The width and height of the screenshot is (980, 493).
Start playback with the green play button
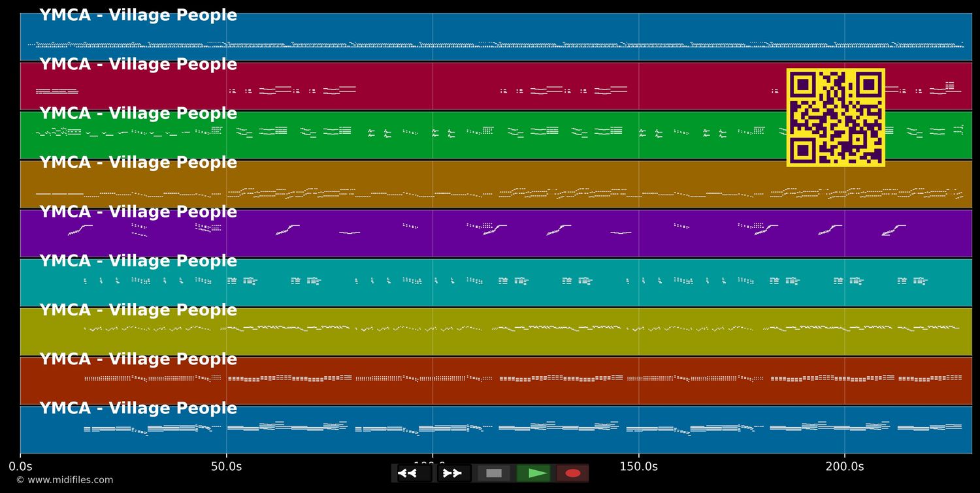pos(533,473)
